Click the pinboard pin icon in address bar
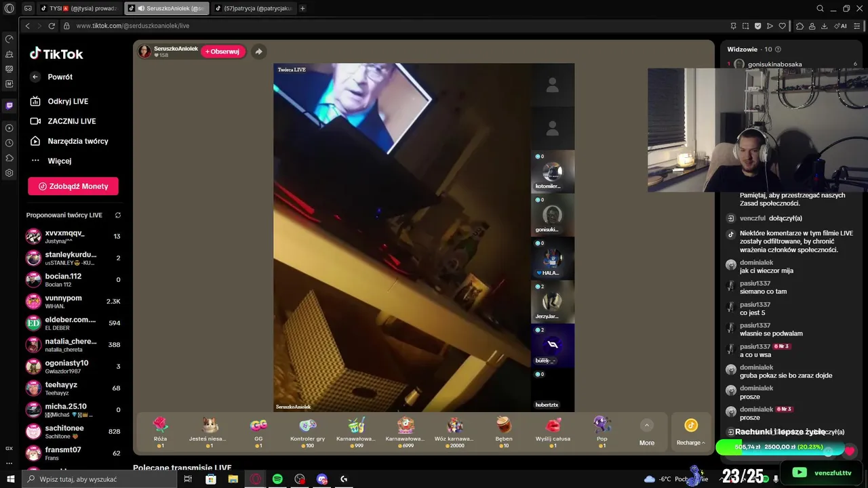This screenshot has width=868, height=488. tap(733, 26)
